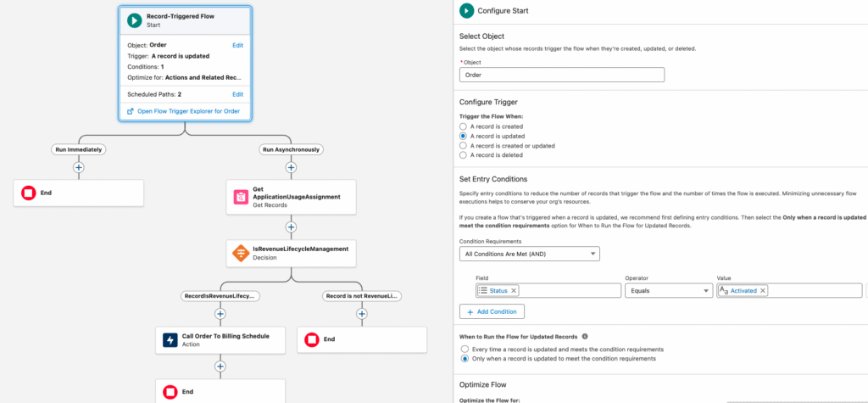Viewport: 868px width, 403px height.
Task: Select the Get ApplicationUsageAssignment node icon
Action: pos(240,197)
